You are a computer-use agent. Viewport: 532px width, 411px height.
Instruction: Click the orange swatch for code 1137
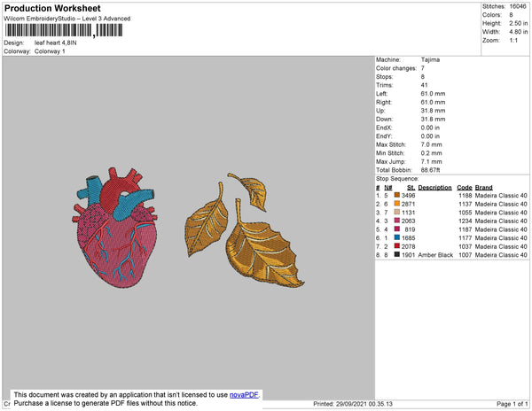coord(397,204)
